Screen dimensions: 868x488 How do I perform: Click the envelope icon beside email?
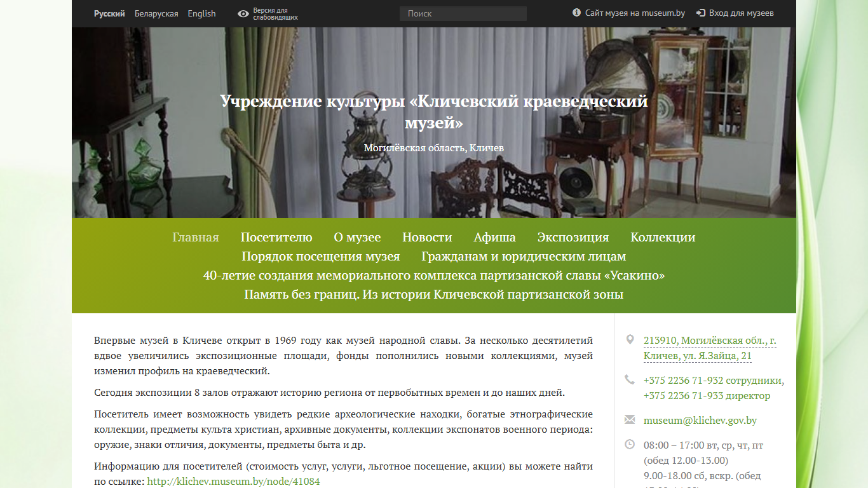point(630,419)
